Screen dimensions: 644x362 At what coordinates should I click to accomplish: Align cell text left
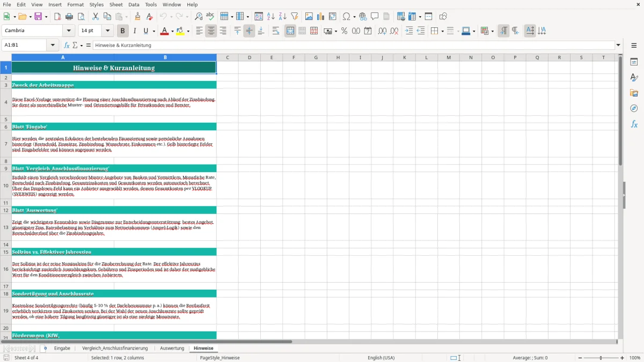click(200, 31)
